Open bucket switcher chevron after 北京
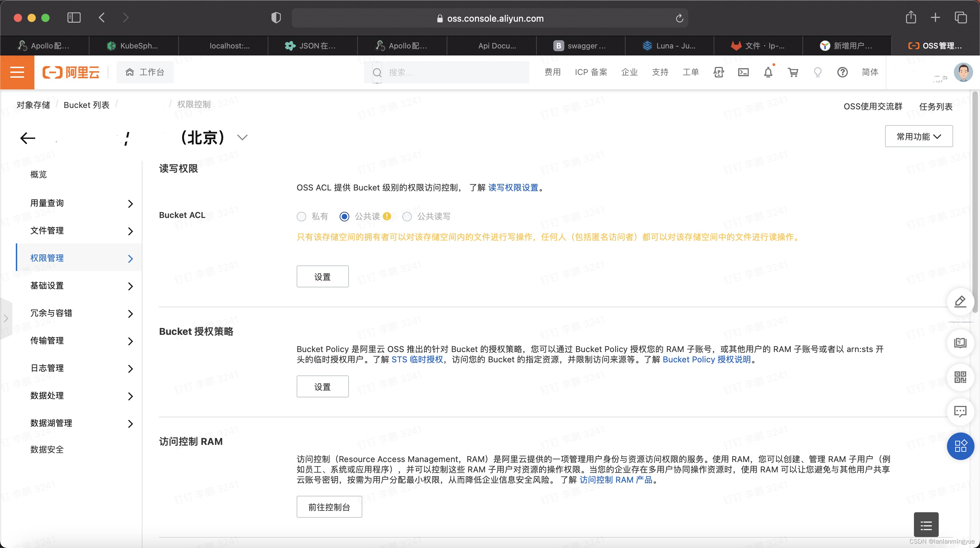This screenshot has height=548, width=980. point(242,138)
